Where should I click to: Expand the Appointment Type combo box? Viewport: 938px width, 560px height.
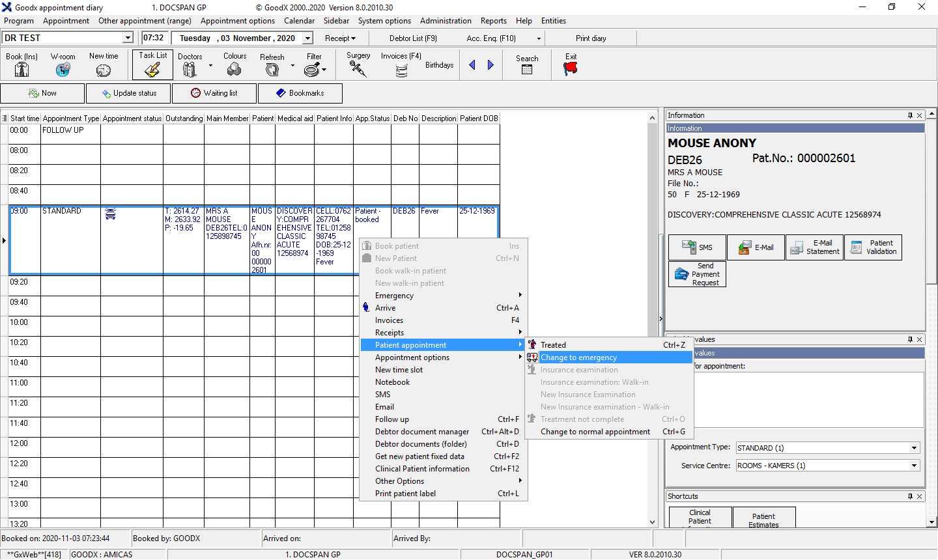(x=915, y=448)
